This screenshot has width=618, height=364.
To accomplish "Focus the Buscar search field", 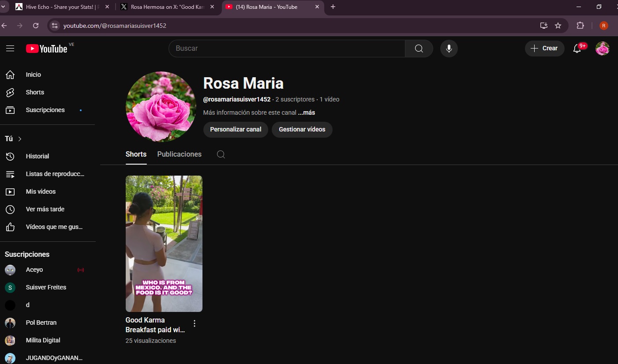I will pyautogui.click(x=287, y=49).
